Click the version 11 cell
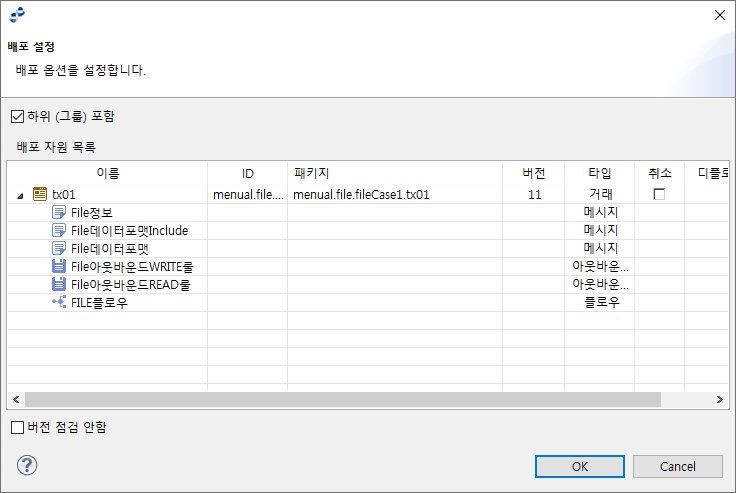 (534, 194)
